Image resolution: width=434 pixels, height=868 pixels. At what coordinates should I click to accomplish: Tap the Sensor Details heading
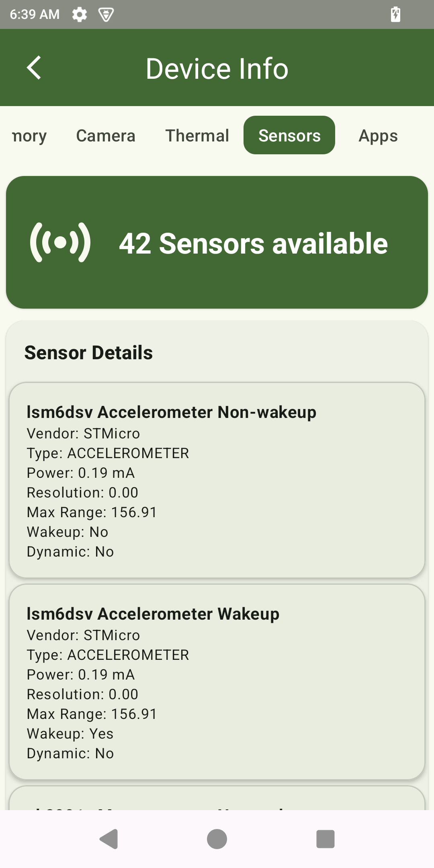[88, 352]
